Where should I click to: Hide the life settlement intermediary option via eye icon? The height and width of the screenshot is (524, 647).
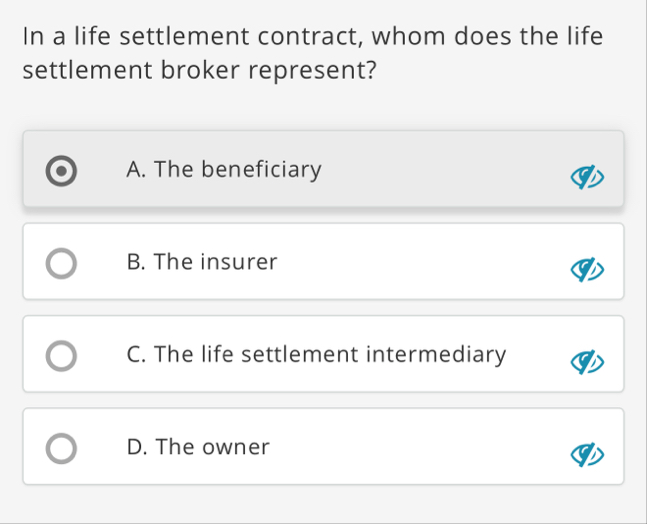click(587, 362)
